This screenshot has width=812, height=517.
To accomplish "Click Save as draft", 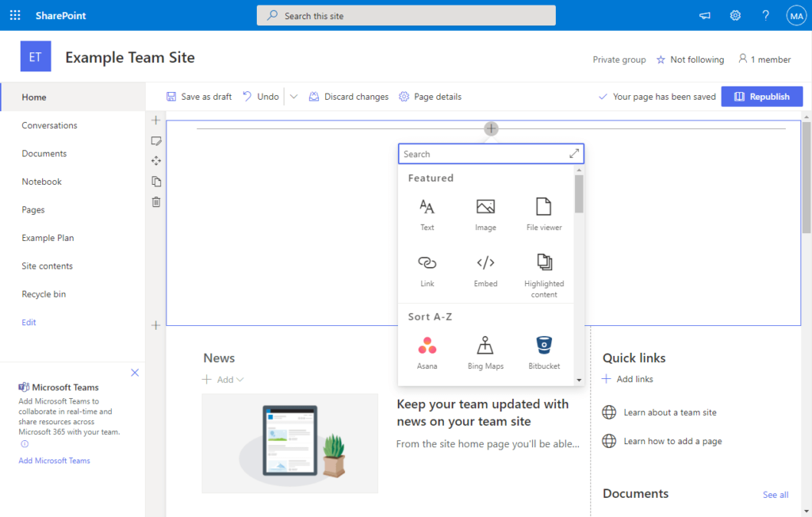I will click(x=199, y=97).
